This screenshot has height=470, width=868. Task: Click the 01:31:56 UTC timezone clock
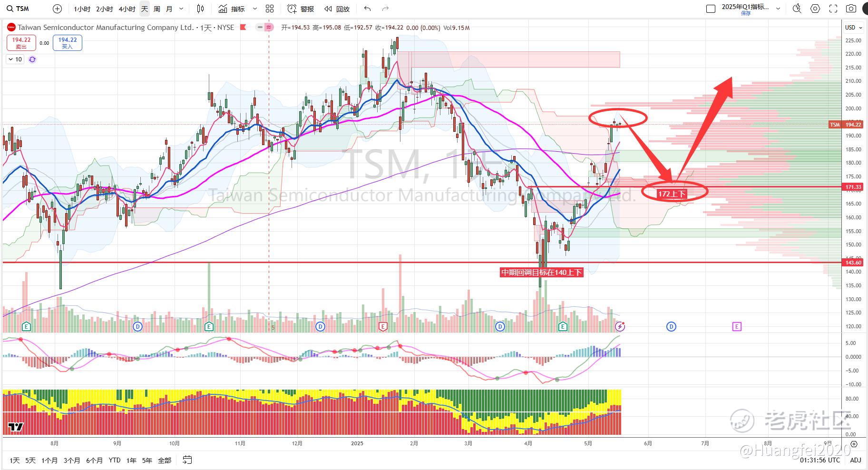click(819, 460)
